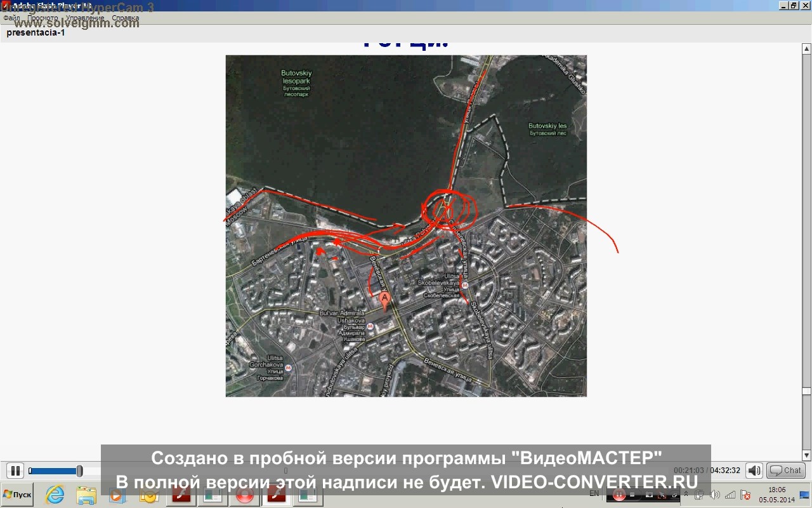
Task: Show hidden system tray icons
Action: (686, 494)
